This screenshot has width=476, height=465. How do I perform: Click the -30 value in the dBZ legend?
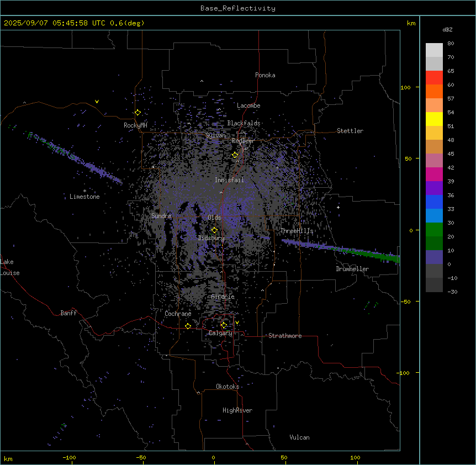click(x=452, y=292)
